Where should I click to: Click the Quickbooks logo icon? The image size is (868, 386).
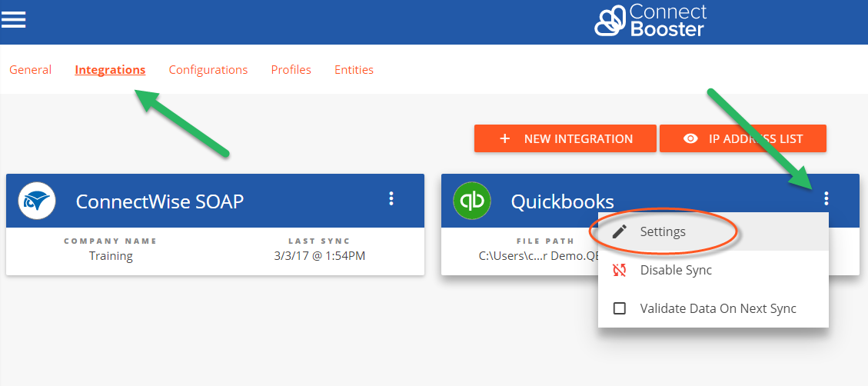(x=471, y=201)
